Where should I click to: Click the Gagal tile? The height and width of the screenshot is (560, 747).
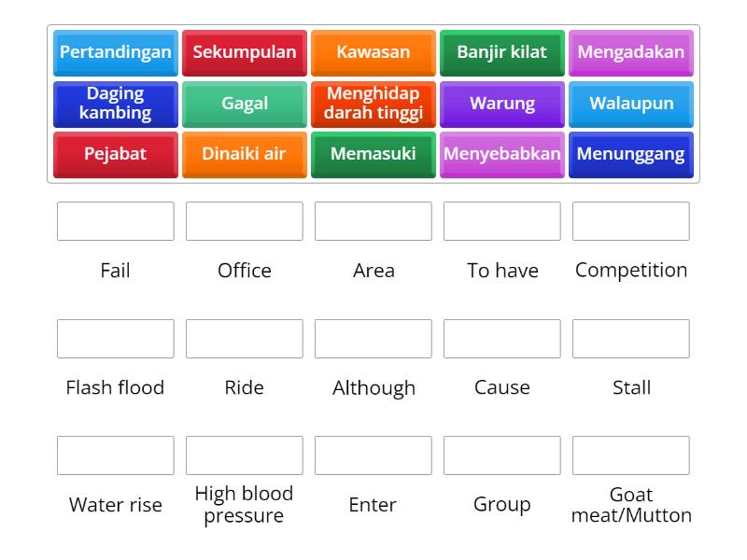point(244,104)
